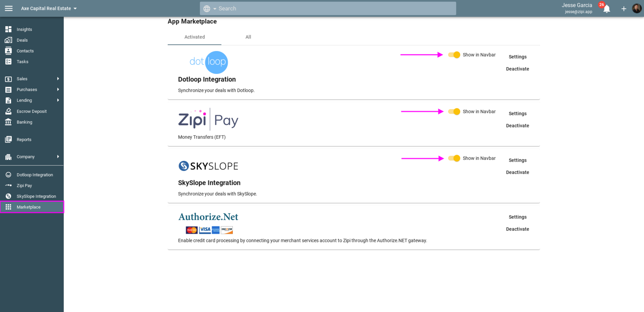This screenshot has height=312, width=644.
Task: Open the search scope dropdown arrow
Action: (215, 9)
